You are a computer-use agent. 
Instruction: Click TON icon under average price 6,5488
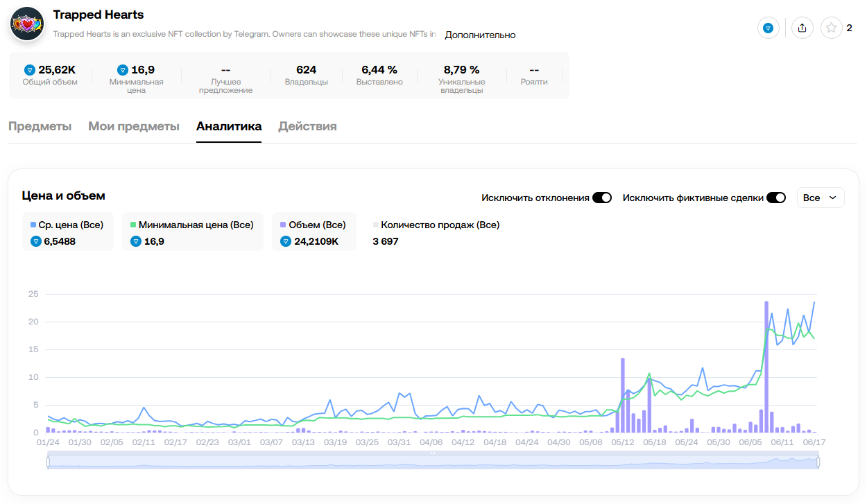point(36,241)
